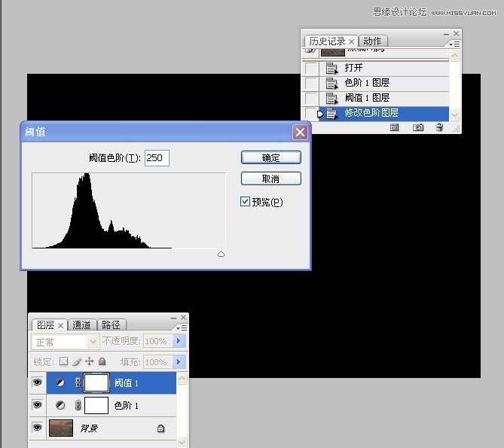Select the 修改色阶图层 history state

[371, 113]
